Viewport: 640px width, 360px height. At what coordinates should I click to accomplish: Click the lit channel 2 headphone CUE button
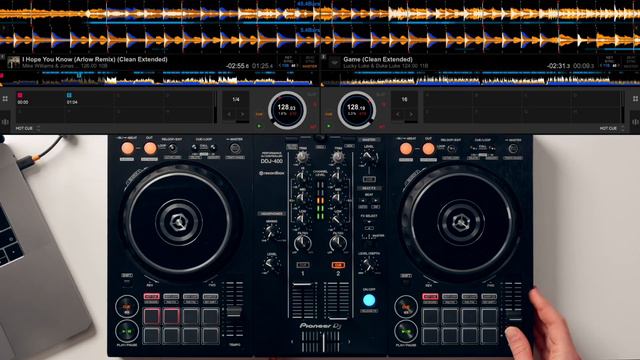(338, 265)
